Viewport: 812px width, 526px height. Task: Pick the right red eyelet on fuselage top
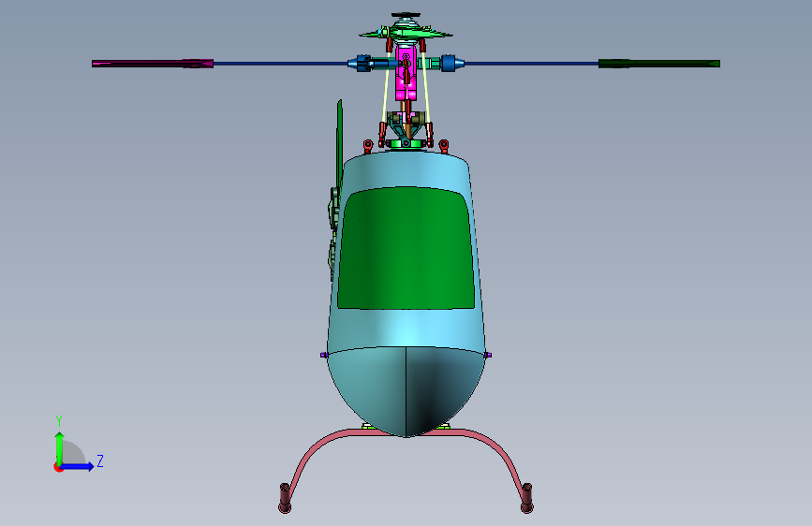(x=444, y=146)
